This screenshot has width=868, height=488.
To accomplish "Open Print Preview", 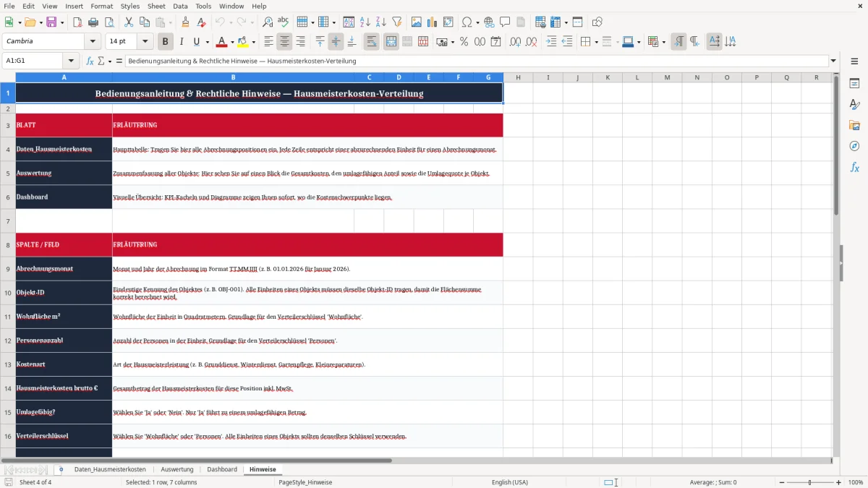I will tap(110, 22).
